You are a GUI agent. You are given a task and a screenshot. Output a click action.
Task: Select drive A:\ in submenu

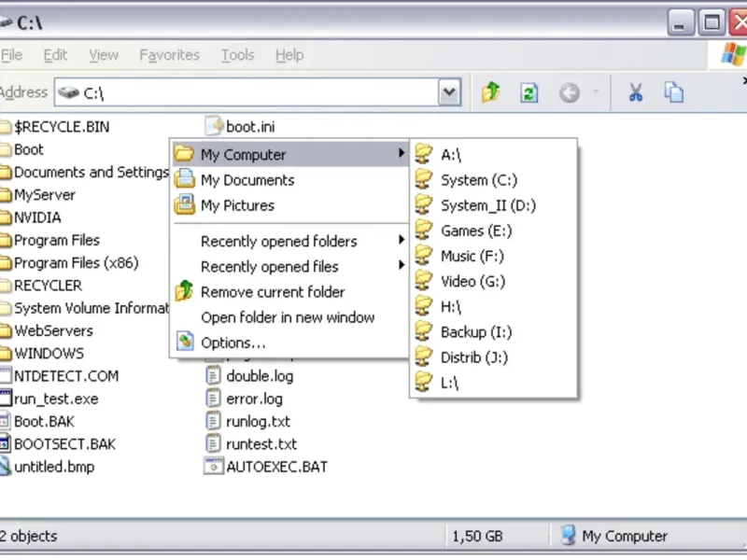(x=494, y=154)
